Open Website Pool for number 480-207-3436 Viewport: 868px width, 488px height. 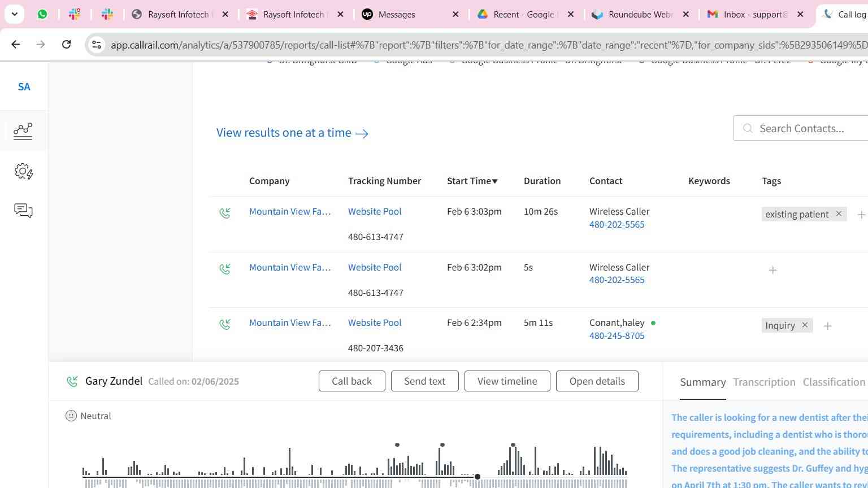[375, 323]
